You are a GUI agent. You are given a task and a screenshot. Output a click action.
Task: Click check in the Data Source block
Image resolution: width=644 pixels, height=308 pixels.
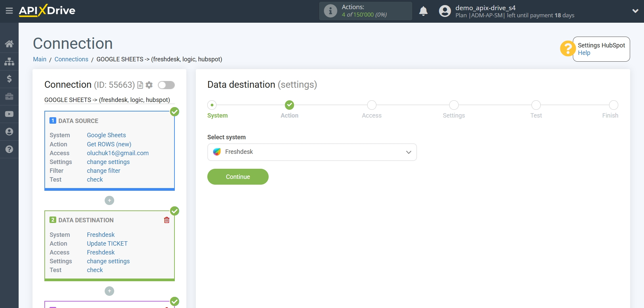pyautogui.click(x=95, y=180)
